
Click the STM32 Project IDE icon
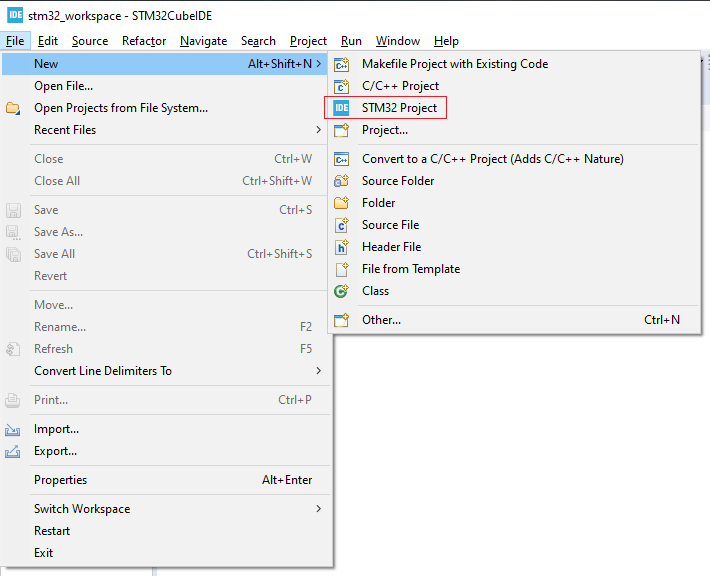point(341,108)
